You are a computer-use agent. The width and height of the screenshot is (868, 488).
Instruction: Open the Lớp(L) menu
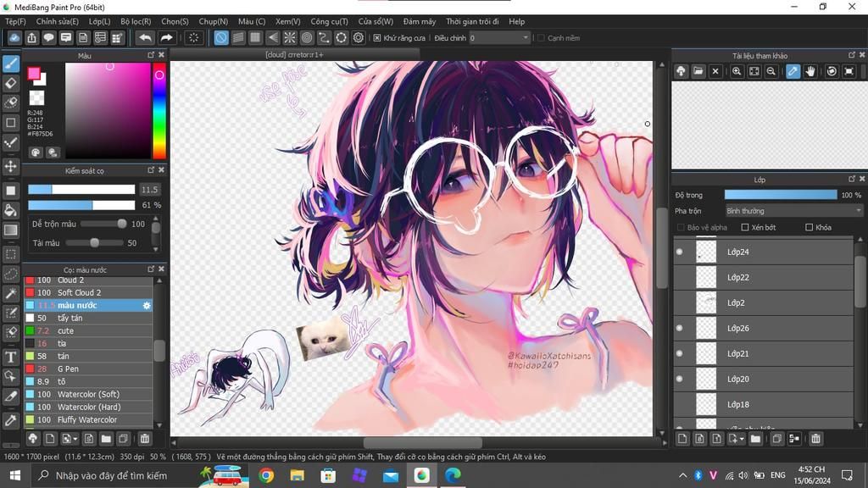100,21
